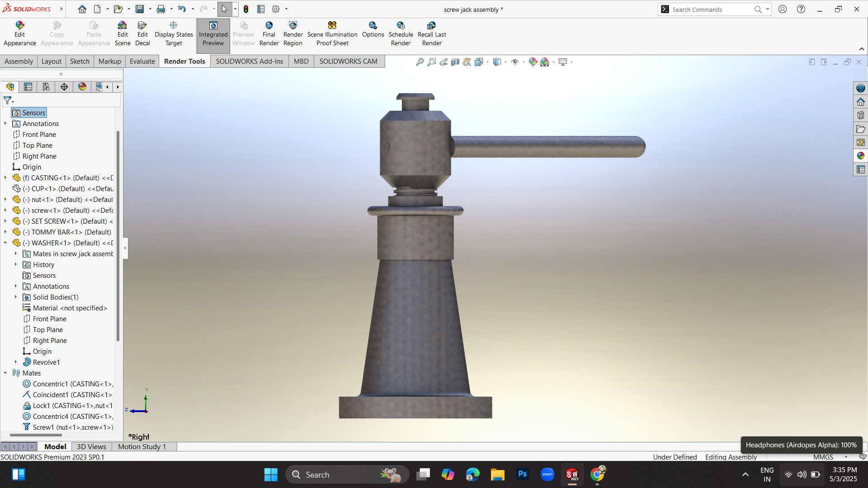Image resolution: width=868 pixels, height=488 pixels.
Task: Click the Home icon in title bar
Action: coord(82,9)
